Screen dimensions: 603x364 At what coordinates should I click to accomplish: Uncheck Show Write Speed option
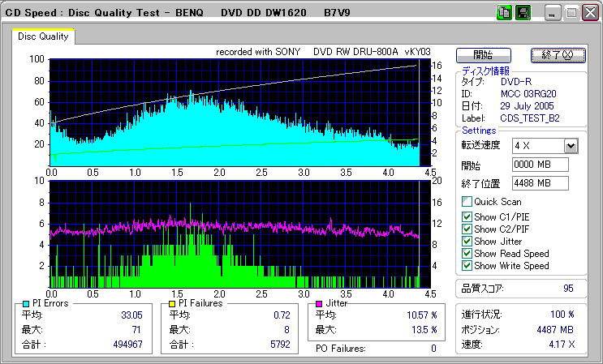467,266
